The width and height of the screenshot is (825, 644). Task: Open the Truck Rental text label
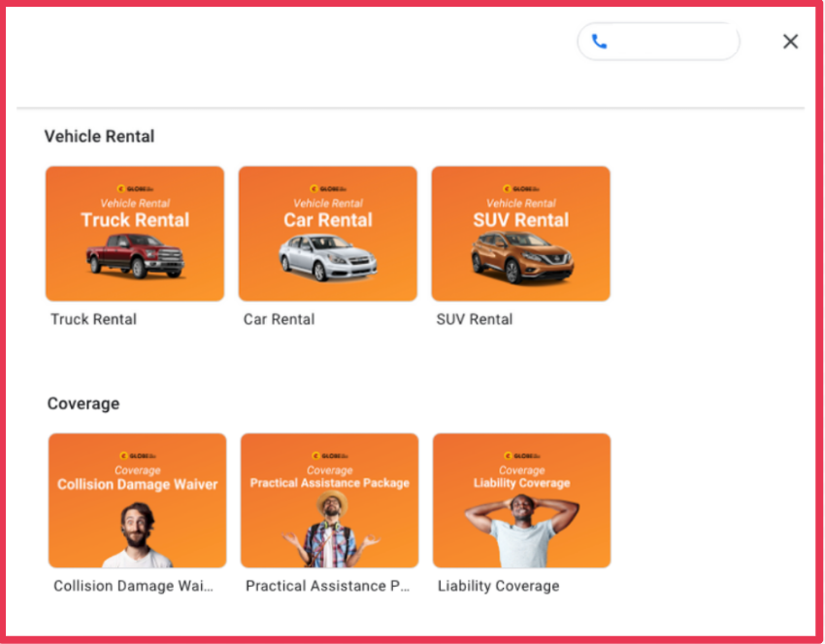click(x=93, y=319)
